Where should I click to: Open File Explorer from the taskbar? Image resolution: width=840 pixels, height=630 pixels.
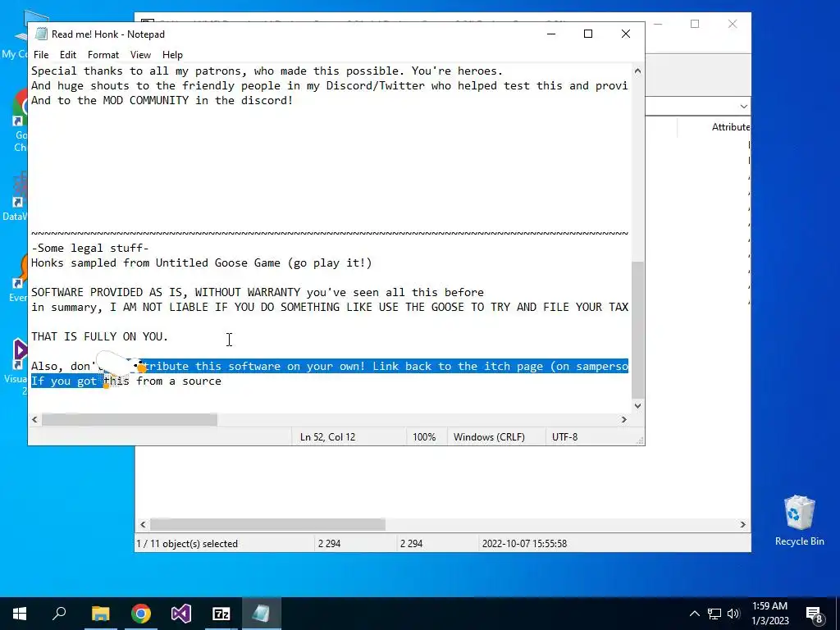tap(100, 614)
